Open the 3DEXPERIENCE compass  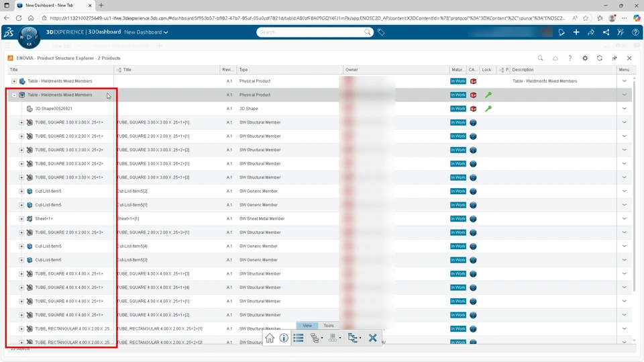(x=29, y=37)
